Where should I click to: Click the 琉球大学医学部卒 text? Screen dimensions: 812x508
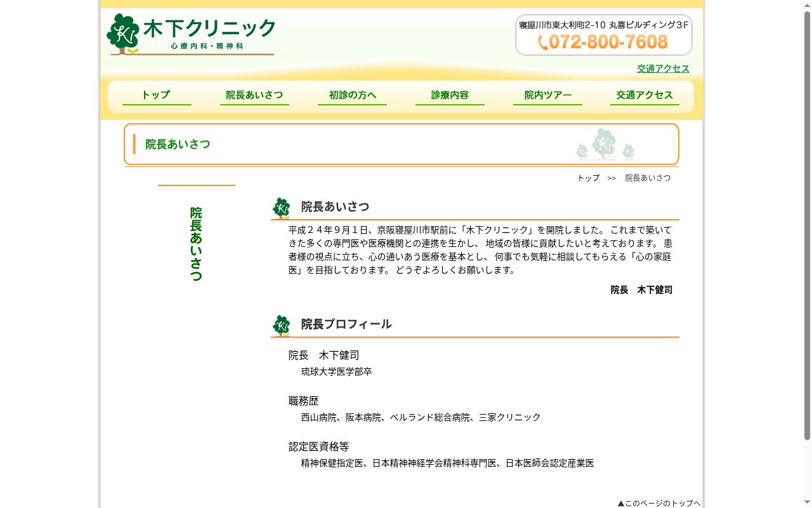pyautogui.click(x=336, y=371)
